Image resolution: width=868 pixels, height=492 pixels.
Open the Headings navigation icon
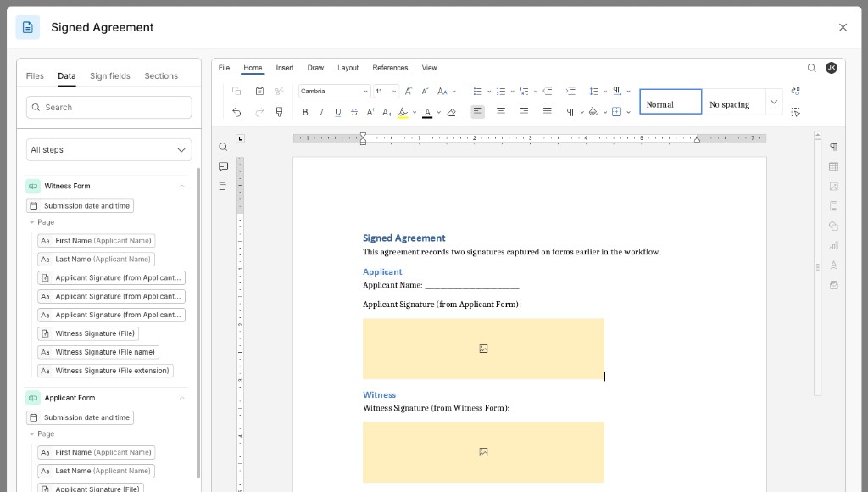tap(223, 186)
